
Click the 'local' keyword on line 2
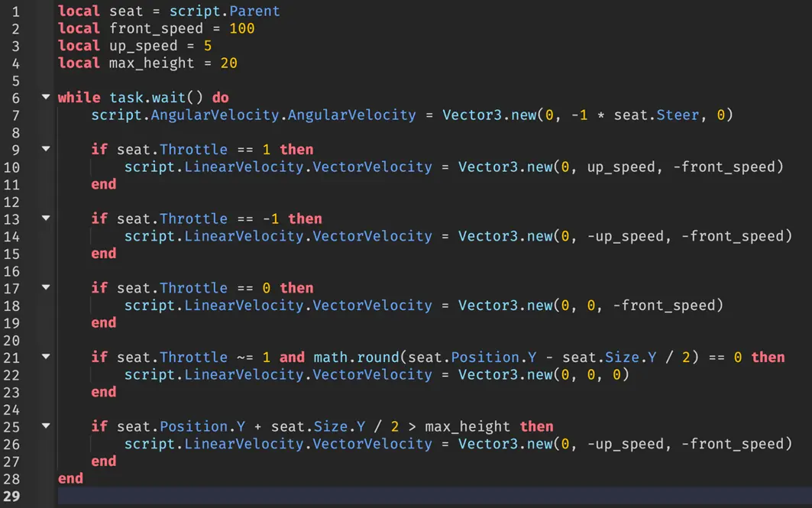point(79,28)
